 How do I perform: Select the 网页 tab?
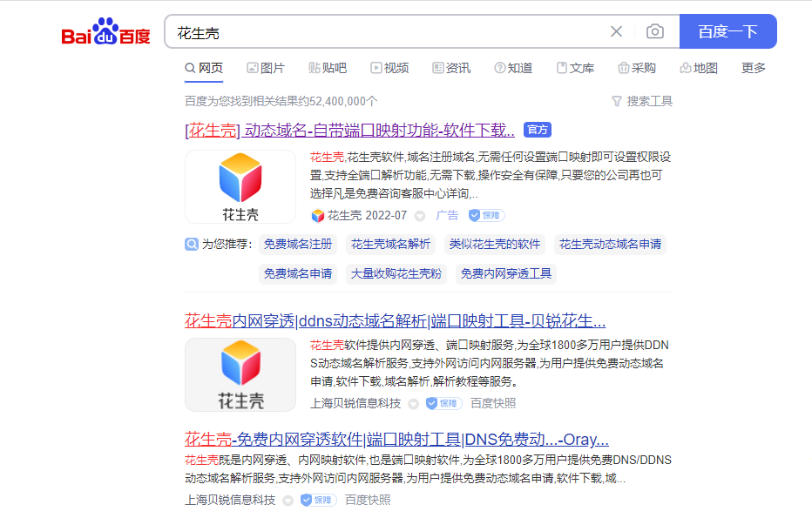pos(204,68)
